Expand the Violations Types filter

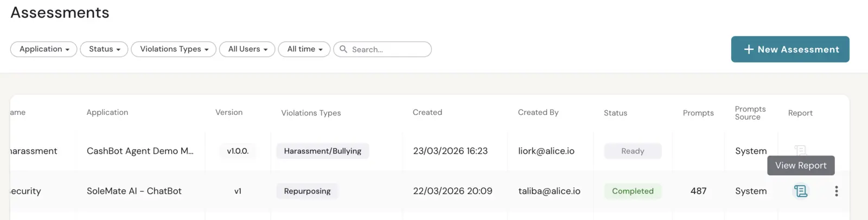(174, 49)
